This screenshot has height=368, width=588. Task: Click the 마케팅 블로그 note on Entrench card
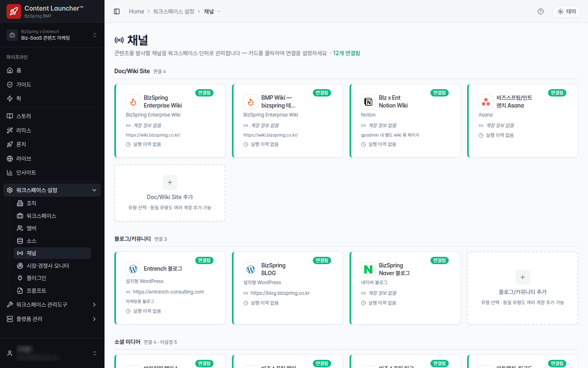pos(140,301)
